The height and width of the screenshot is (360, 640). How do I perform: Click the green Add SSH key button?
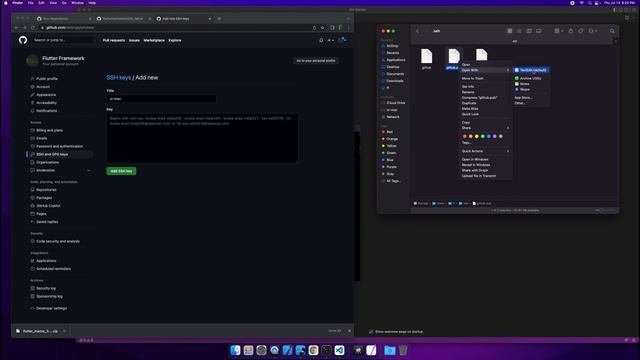tap(121, 171)
